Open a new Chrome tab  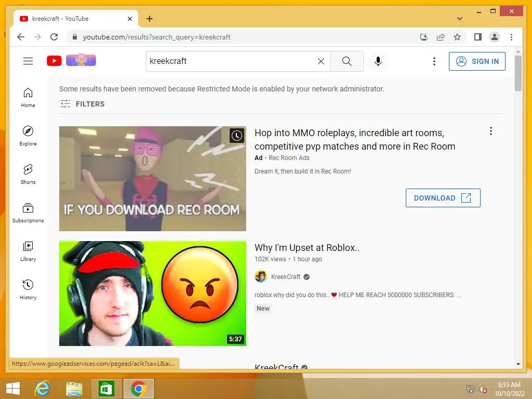[x=150, y=19]
